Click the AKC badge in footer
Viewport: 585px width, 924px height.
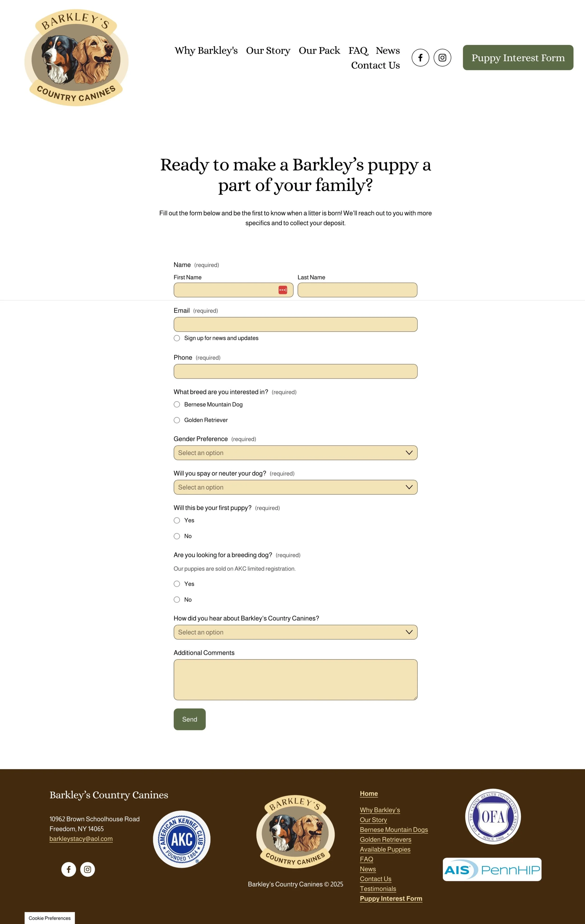(182, 839)
